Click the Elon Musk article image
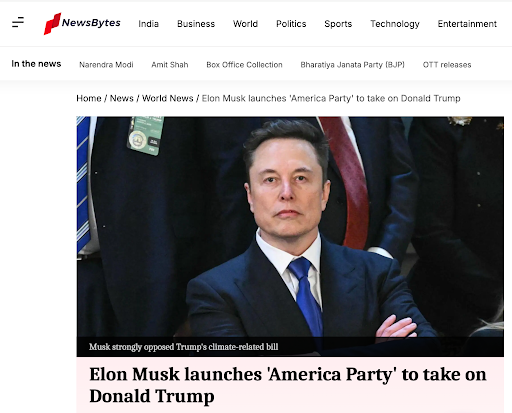This screenshot has width=512, height=413. click(290, 227)
